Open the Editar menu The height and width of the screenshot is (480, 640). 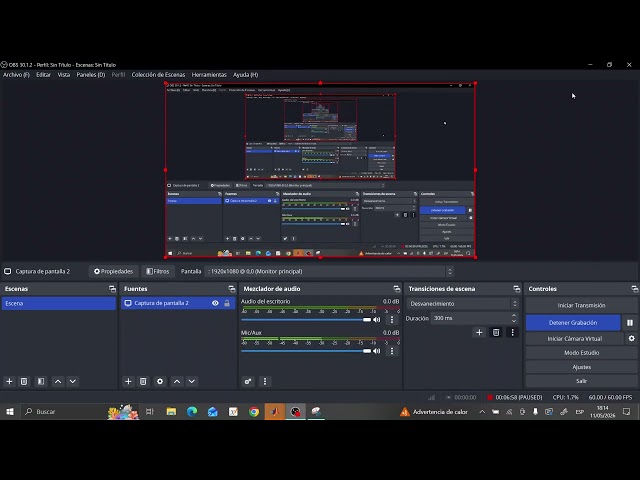tap(43, 75)
